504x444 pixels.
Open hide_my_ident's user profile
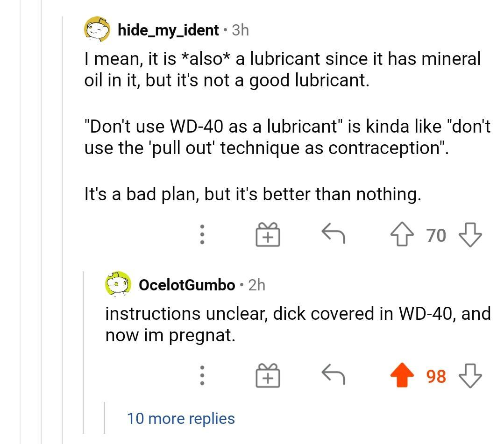click(168, 30)
